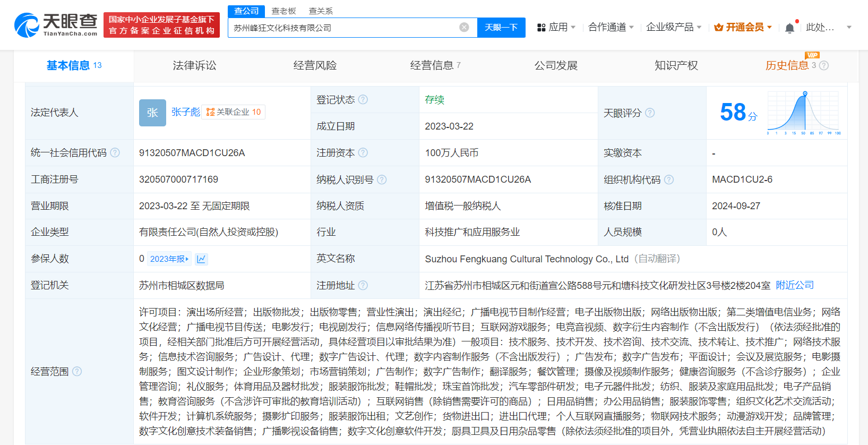Image resolution: width=868 pixels, height=445 pixels.
Task: Expand the user account dropdown arrow
Action: 849,27
